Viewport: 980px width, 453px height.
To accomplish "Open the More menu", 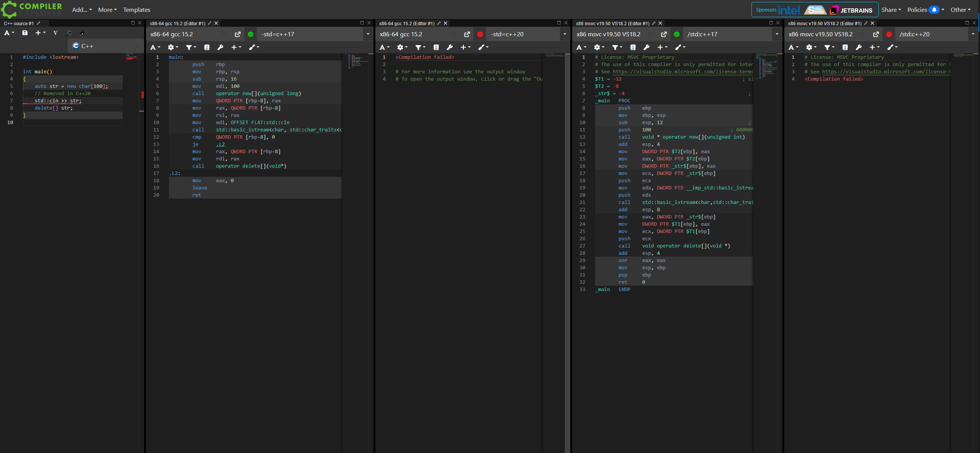I will pyautogui.click(x=107, y=10).
